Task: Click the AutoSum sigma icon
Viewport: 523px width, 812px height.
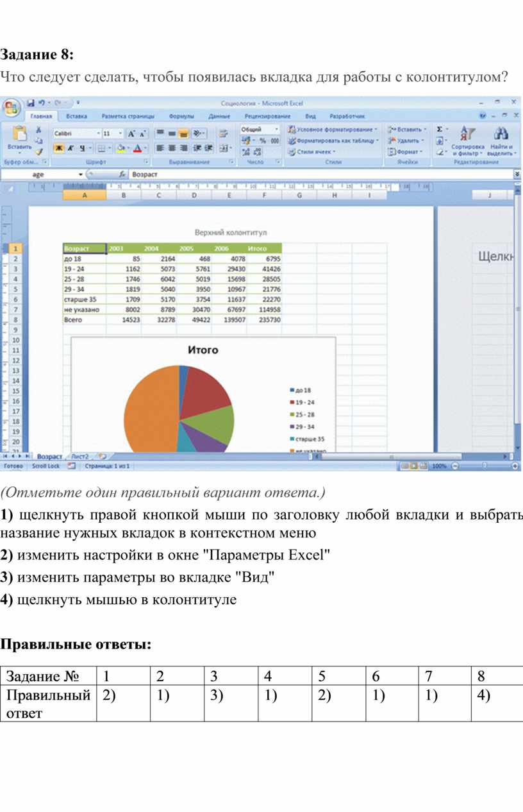Action: point(440,130)
